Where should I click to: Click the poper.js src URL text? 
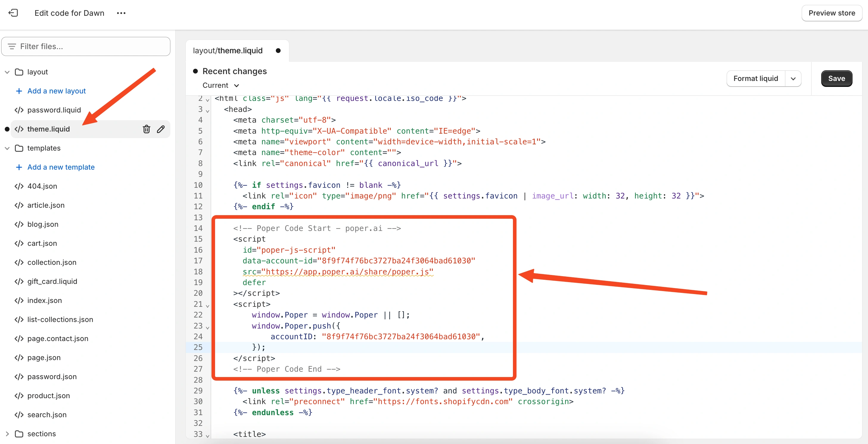click(x=347, y=272)
